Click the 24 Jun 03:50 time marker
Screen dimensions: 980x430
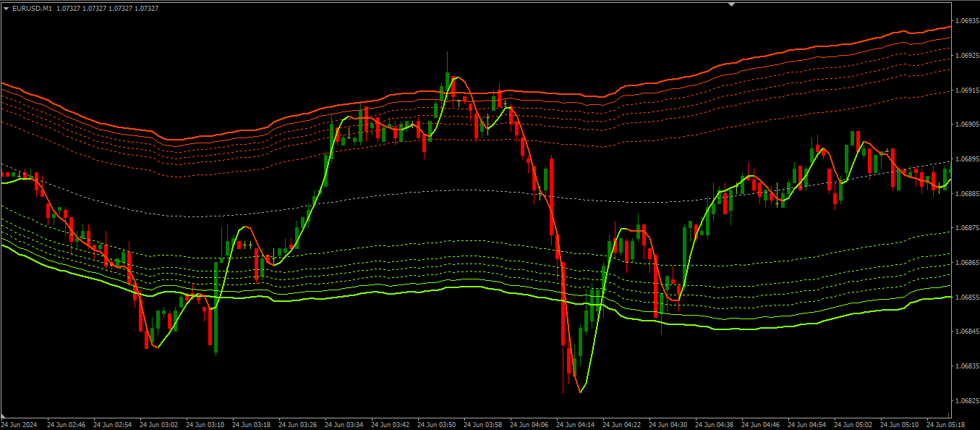(437, 424)
